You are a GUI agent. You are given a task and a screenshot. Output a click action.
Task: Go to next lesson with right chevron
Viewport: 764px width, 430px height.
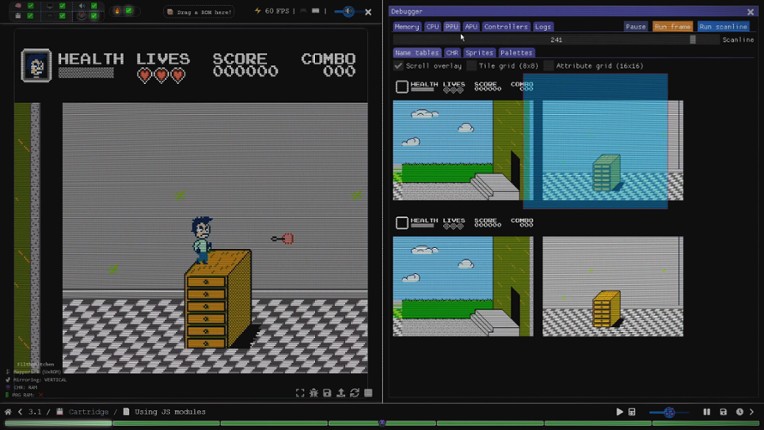coord(752,412)
